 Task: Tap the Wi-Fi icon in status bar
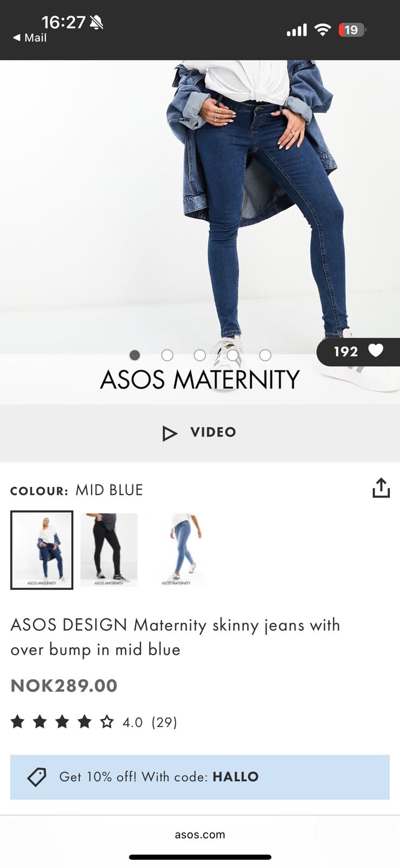pyautogui.click(x=322, y=30)
